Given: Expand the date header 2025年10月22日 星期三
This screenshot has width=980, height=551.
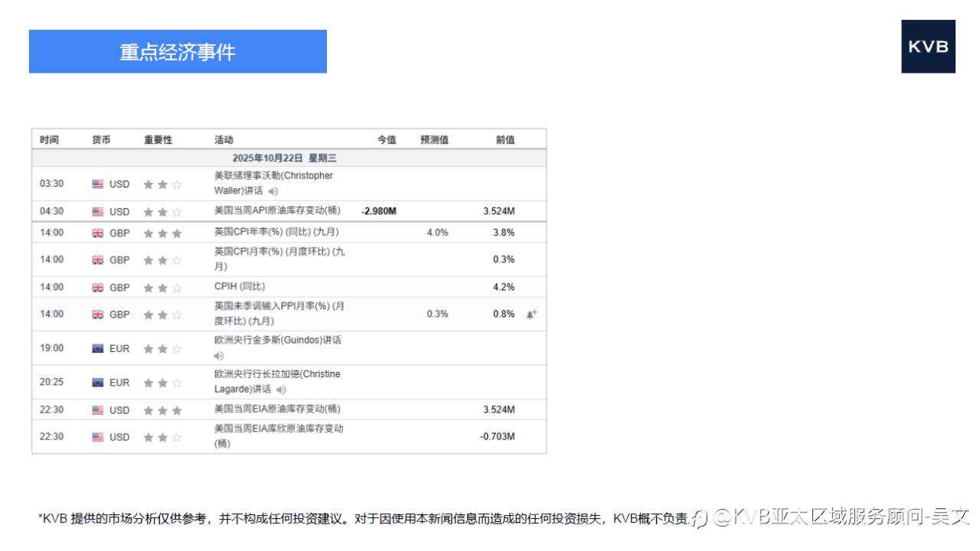Looking at the screenshot, I should (289, 157).
